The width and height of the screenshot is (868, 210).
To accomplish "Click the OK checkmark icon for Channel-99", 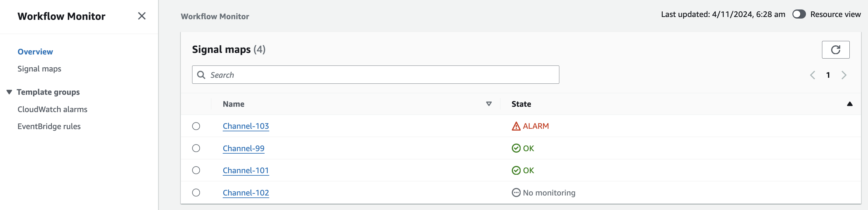I will pos(516,148).
